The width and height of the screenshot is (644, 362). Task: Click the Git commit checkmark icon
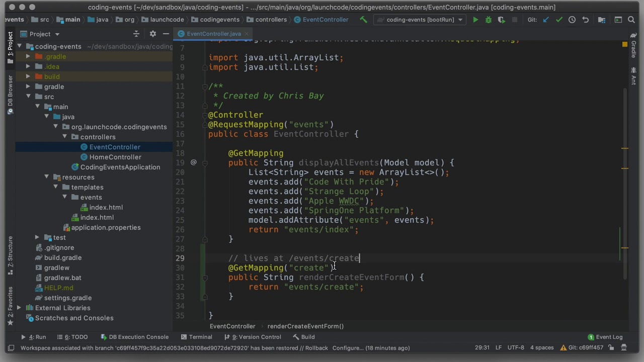559,20
